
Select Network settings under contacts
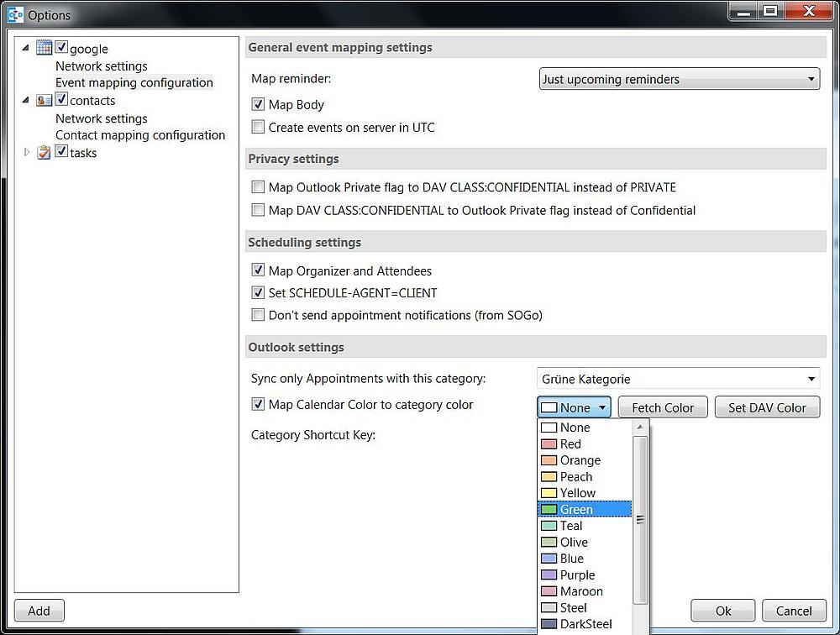[x=102, y=118]
